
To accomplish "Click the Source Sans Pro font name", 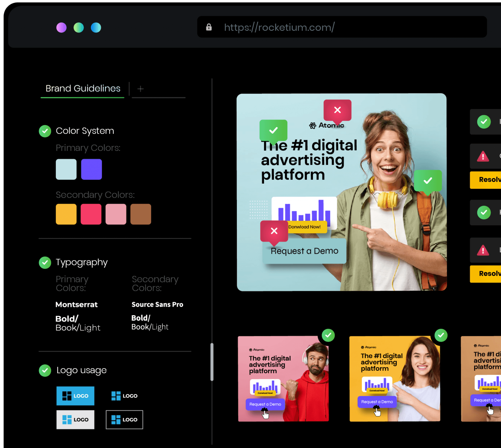I will tap(158, 304).
